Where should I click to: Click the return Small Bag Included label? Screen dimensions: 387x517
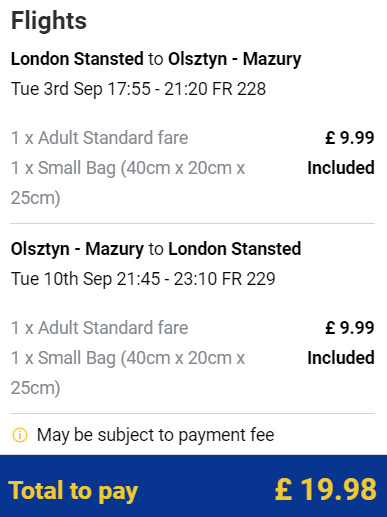341,358
